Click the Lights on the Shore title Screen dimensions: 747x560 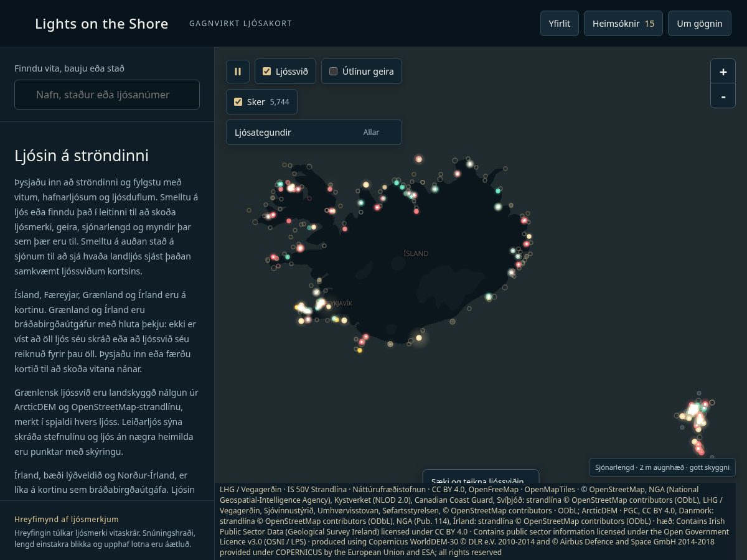pyautogui.click(x=101, y=24)
